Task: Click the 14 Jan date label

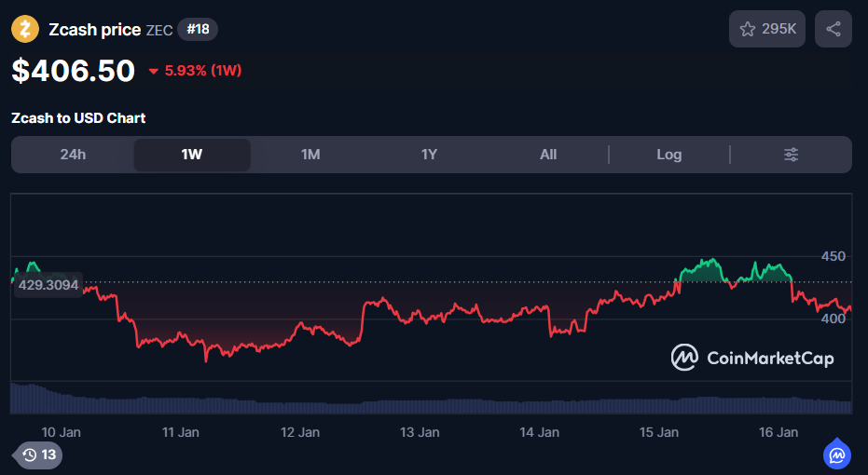Action: pos(539,432)
